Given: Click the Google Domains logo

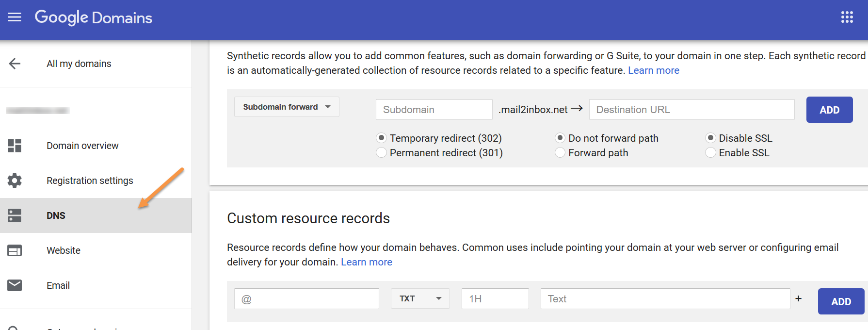Looking at the screenshot, I should click(94, 17).
